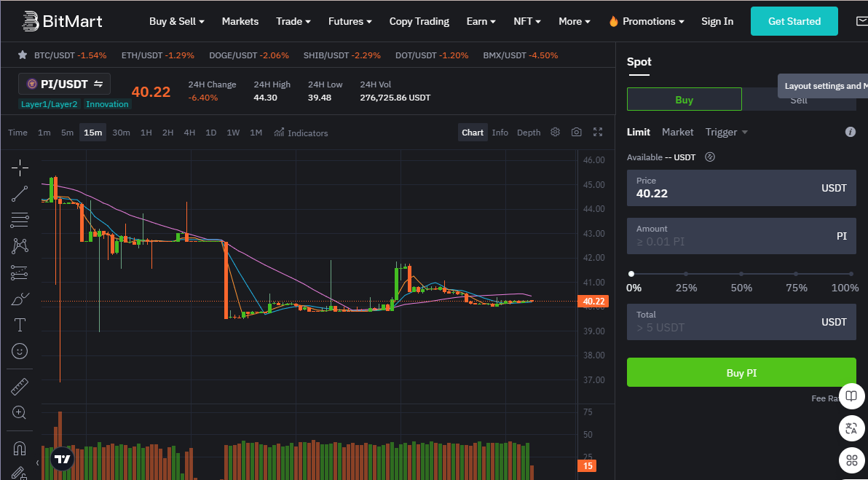Open the Fibonacci retracement tool

(x=20, y=220)
